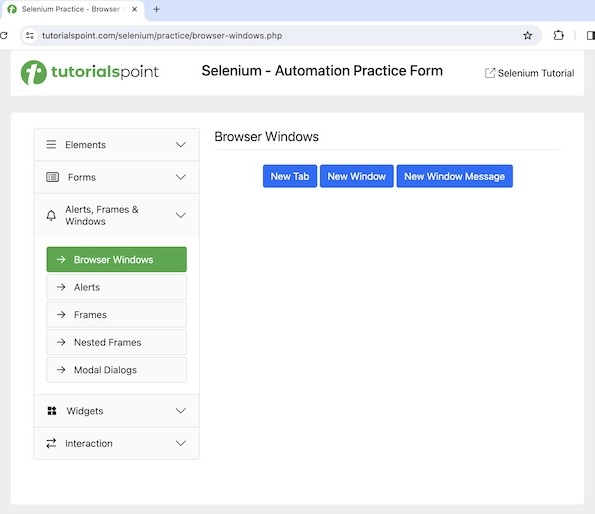The height and width of the screenshot is (514, 595).
Task: Click the Interaction swap arrows icon
Action: pyautogui.click(x=51, y=443)
